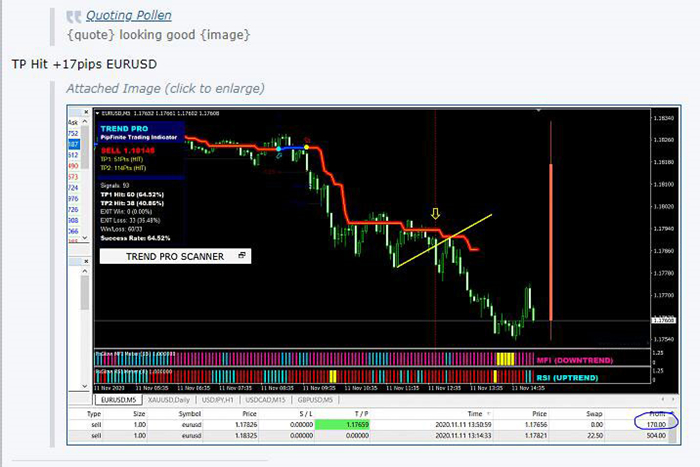Click the 'TP2 Hit: 38 (40.86%)' statistic
The width and height of the screenshot is (700, 467).
132,203
